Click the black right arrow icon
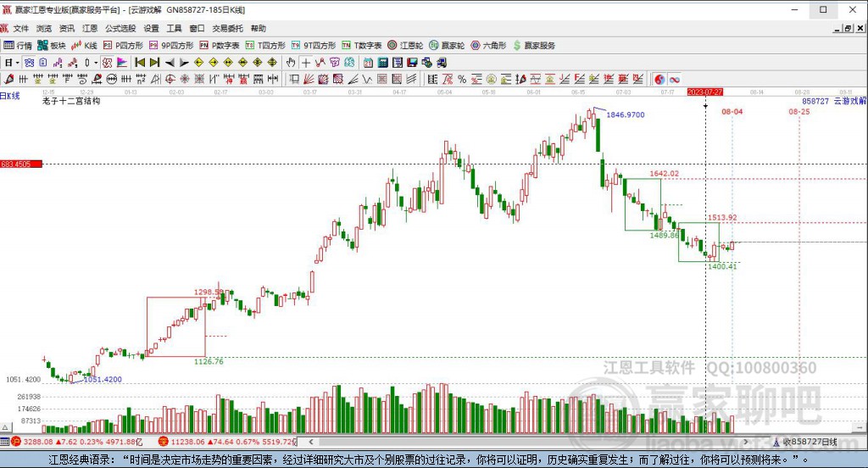Viewport: 868px width, 468px height. pyautogui.click(x=184, y=63)
